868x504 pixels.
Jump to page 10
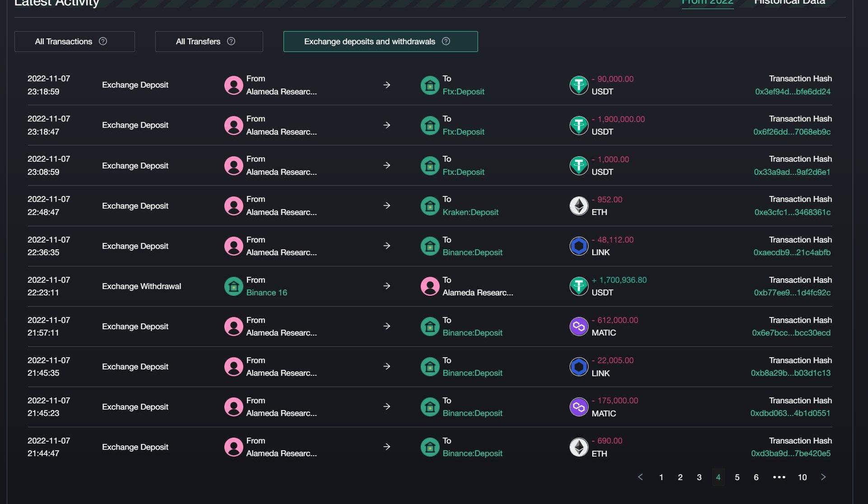click(802, 477)
